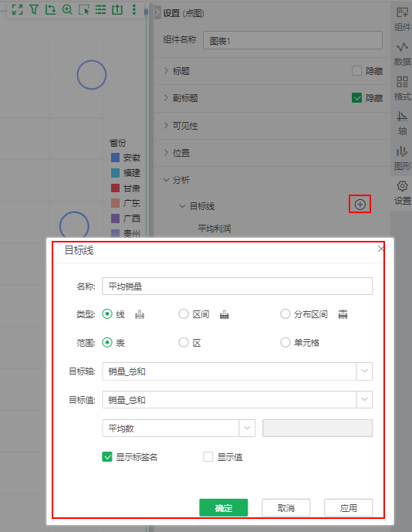
Task: Click 名称 input with 平均销量
Action: click(238, 286)
